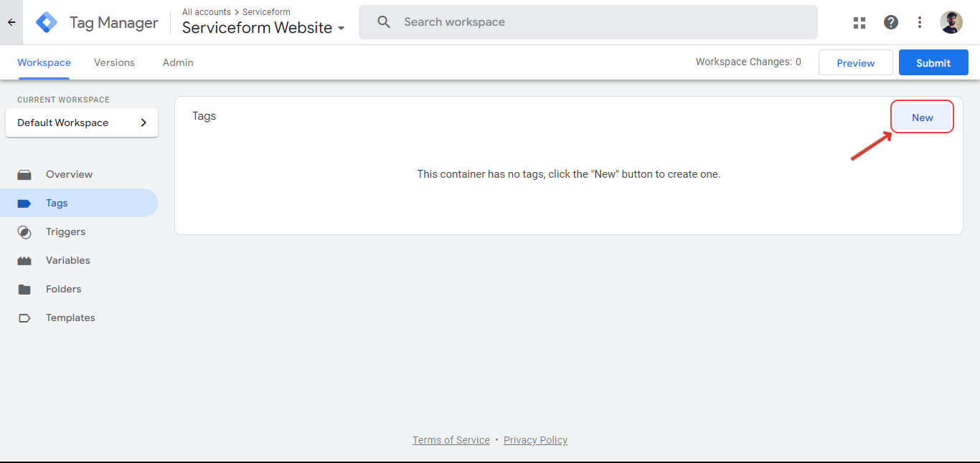Click the CURRENT WORKSPACE label

point(64,100)
